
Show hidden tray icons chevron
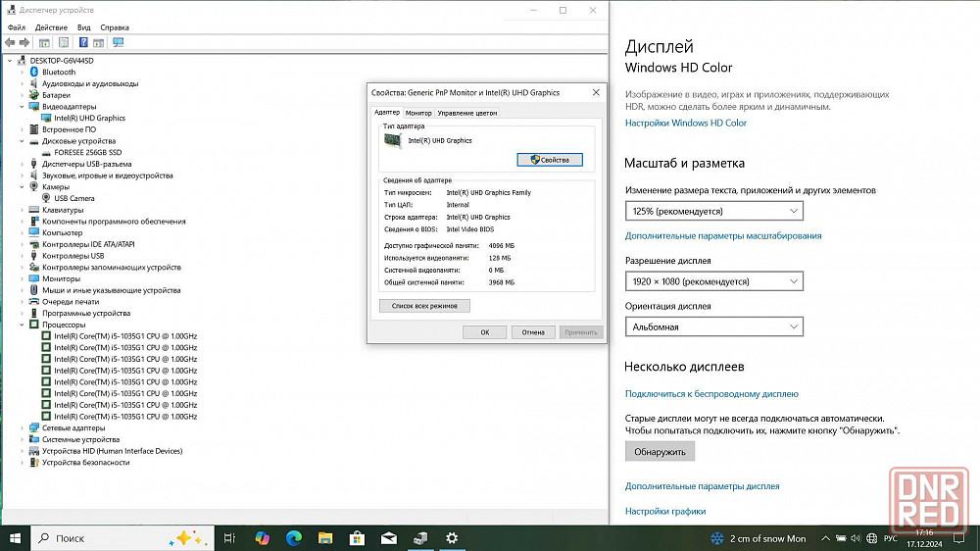825,538
